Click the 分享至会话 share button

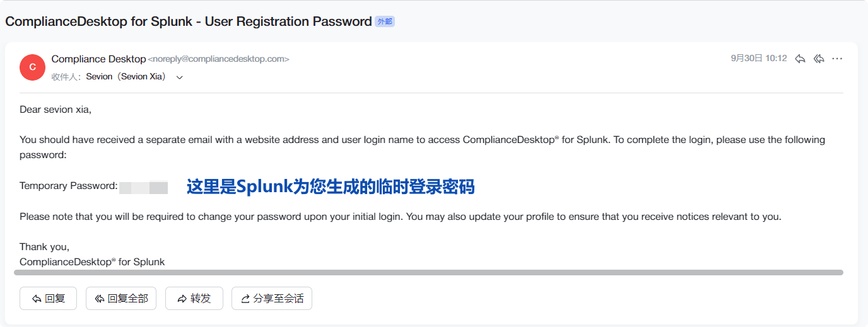(271, 299)
